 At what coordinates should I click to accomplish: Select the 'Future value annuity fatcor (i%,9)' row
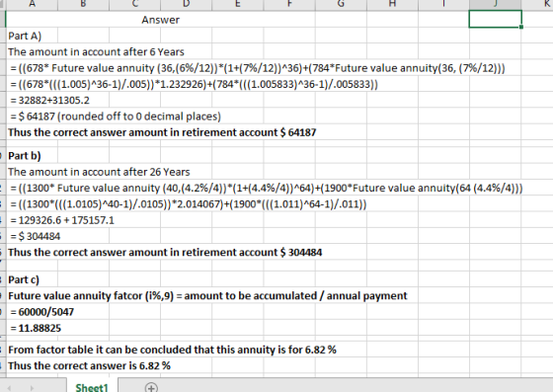(207, 296)
